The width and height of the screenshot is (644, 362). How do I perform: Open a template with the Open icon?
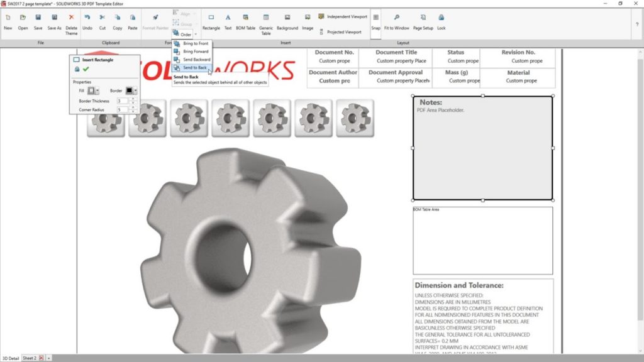[23, 22]
